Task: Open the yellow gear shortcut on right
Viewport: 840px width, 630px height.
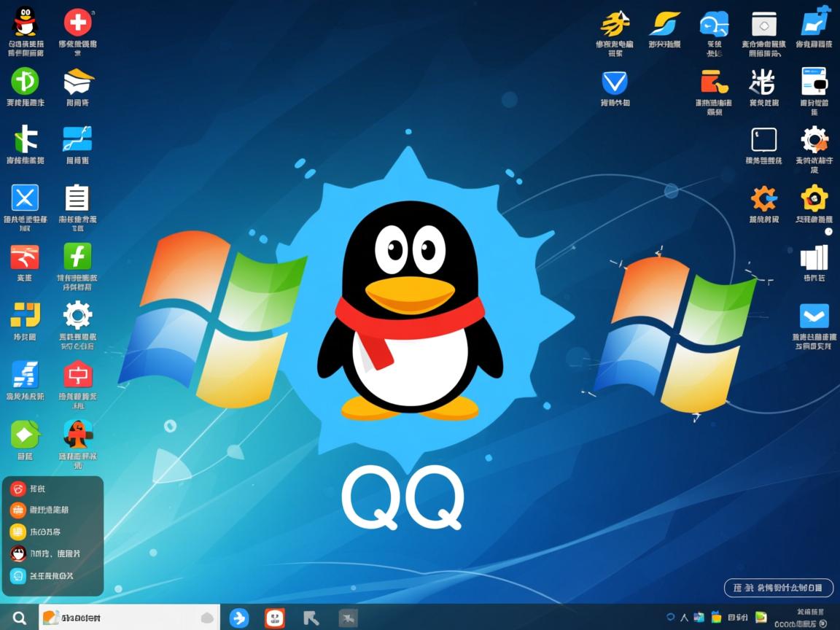Action: coord(814,198)
